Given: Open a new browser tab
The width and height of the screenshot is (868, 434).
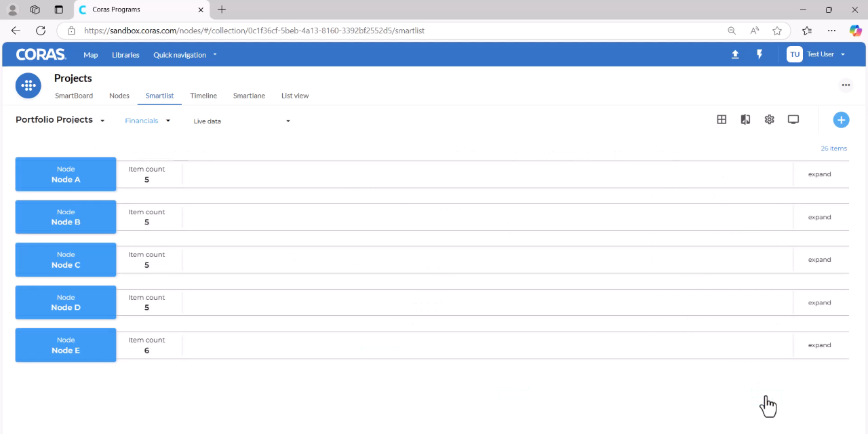Looking at the screenshot, I should coord(222,9).
